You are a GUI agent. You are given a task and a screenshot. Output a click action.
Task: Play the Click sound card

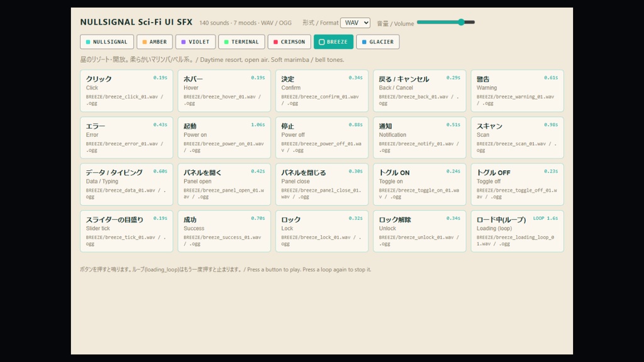(x=126, y=90)
